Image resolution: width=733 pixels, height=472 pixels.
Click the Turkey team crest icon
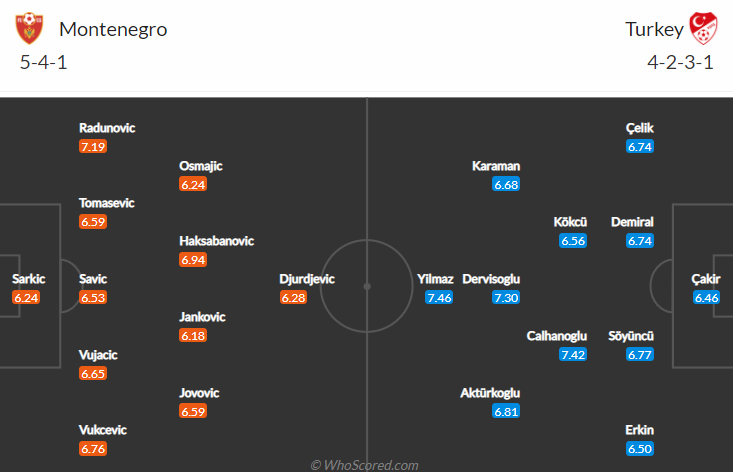tap(703, 29)
